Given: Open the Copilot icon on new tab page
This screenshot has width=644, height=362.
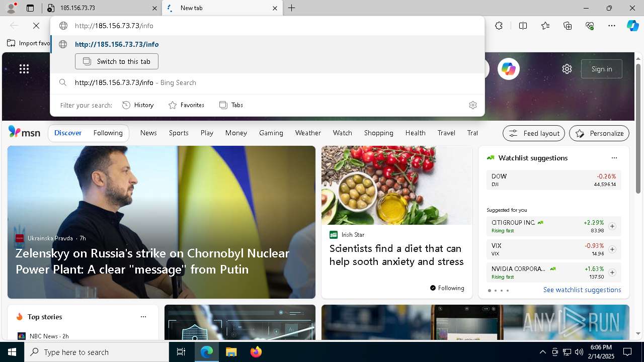Looking at the screenshot, I should click(509, 69).
